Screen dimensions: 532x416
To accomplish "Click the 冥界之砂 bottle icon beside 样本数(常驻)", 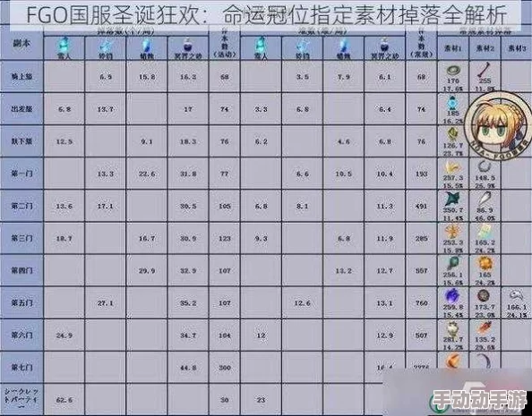I will click(384, 45).
